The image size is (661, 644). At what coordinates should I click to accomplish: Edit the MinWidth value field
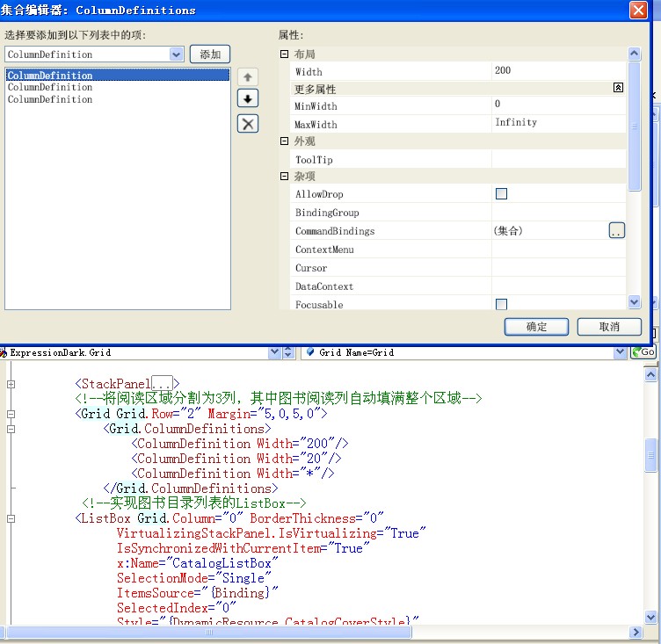pyautogui.click(x=558, y=105)
